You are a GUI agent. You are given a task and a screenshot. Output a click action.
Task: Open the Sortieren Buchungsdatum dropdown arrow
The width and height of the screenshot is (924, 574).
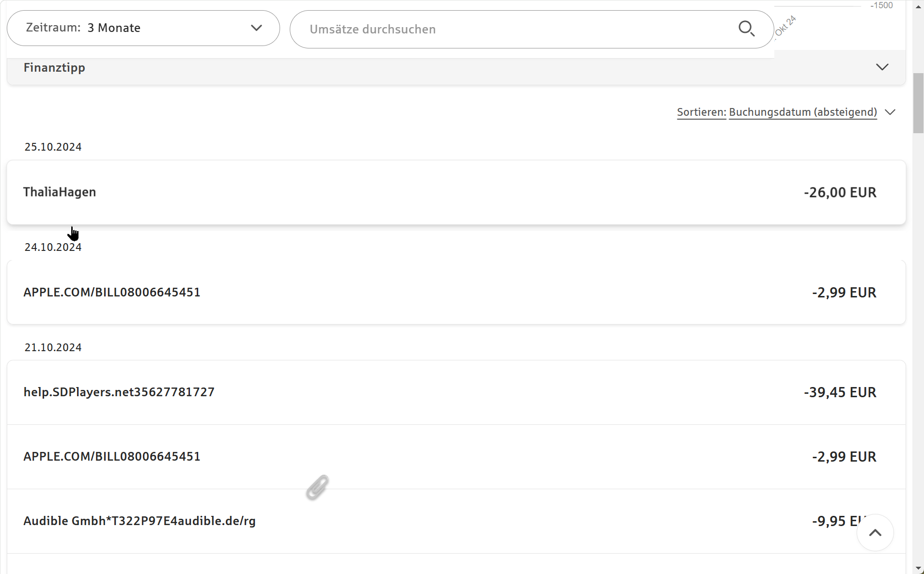[890, 112]
